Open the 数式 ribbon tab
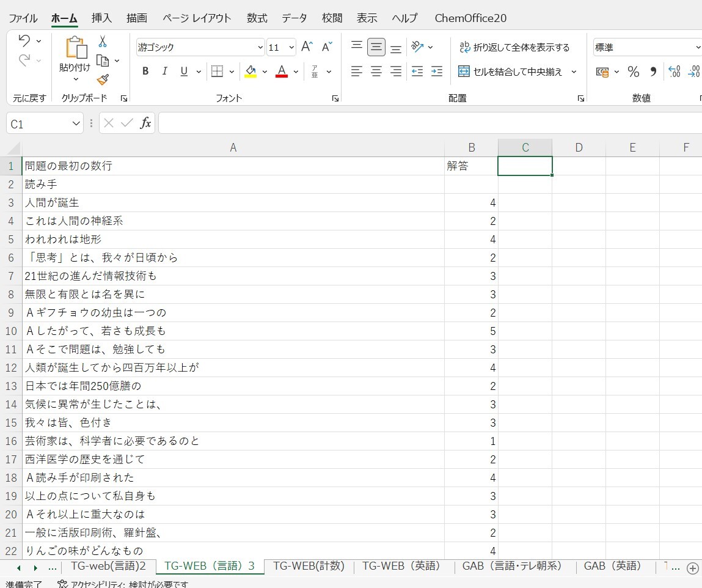 (257, 18)
